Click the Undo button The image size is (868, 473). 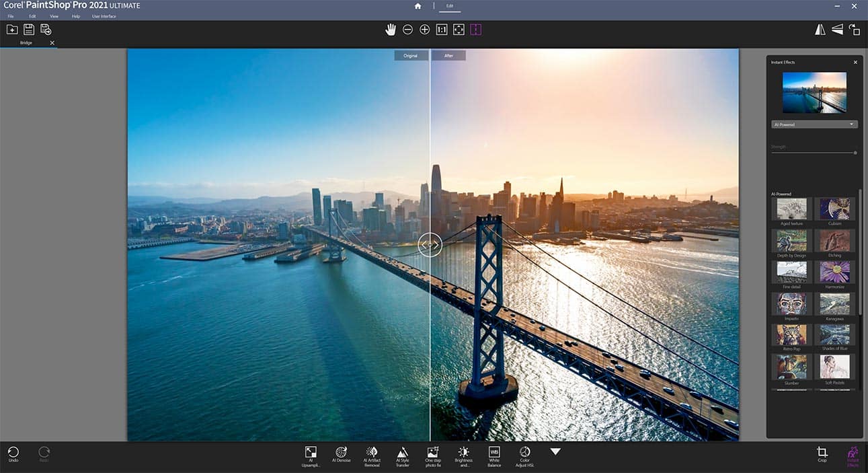click(x=13, y=455)
